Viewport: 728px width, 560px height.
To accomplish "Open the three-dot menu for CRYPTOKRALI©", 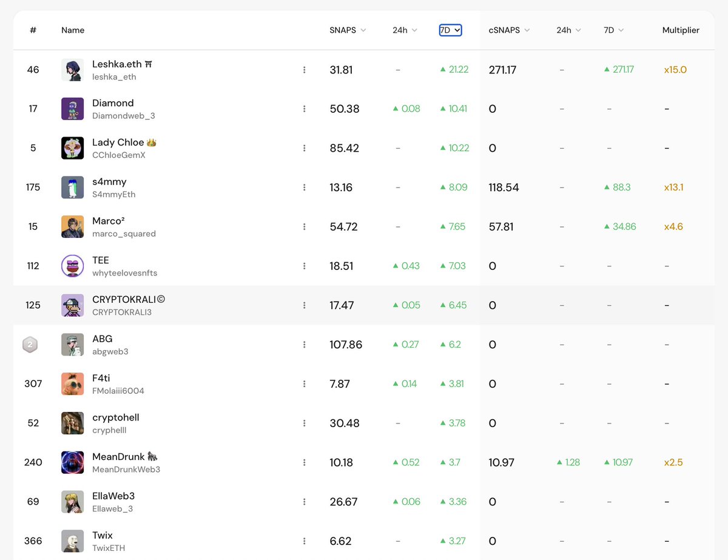I will pyautogui.click(x=304, y=305).
